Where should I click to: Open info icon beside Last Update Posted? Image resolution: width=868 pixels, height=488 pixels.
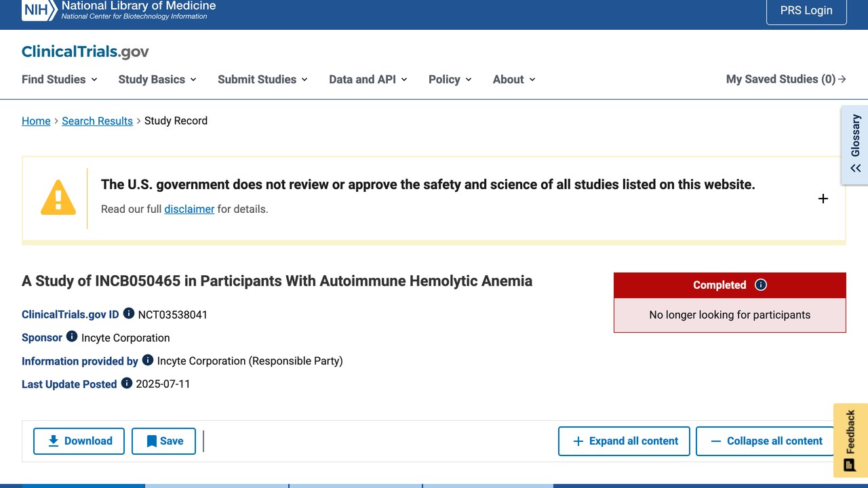(127, 383)
